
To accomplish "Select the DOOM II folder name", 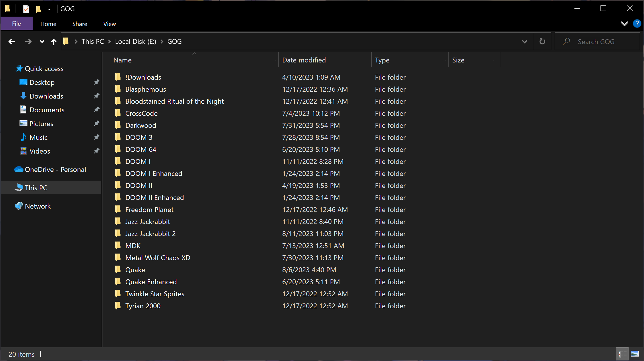I will [139, 186].
